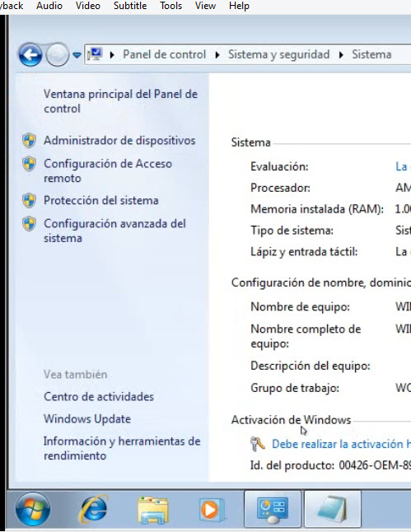Image resolution: width=411 pixels, height=532 pixels.
Task: Click Lápiz y entrada táctil label
Action: coord(304,252)
